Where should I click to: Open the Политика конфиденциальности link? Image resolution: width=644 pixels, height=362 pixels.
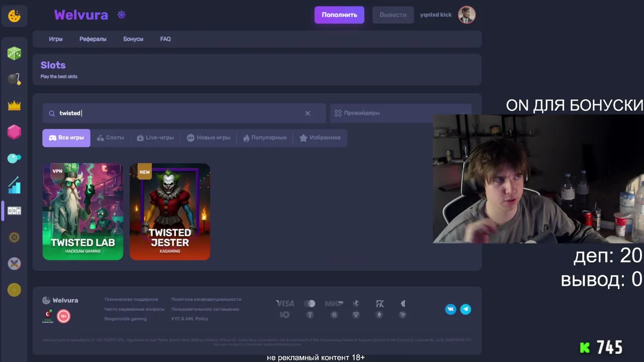[x=206, y=300]
